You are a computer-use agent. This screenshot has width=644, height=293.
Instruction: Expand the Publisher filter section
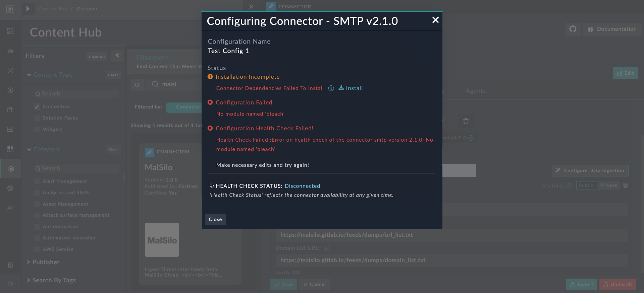(43, 262)
